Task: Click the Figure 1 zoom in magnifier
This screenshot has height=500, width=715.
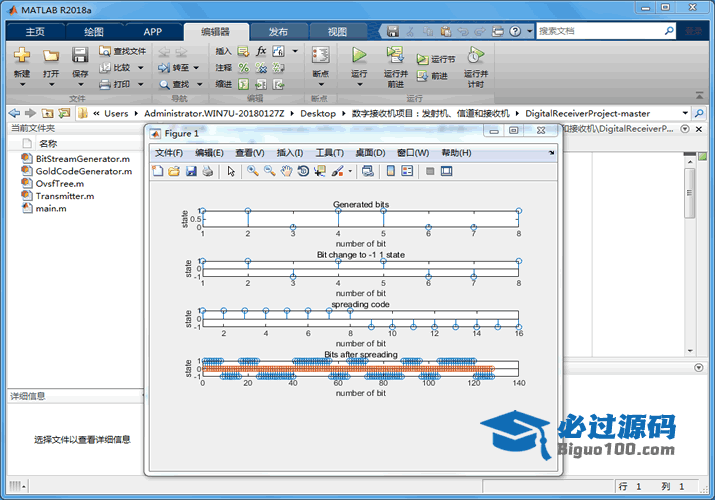Action: [253, 171]
